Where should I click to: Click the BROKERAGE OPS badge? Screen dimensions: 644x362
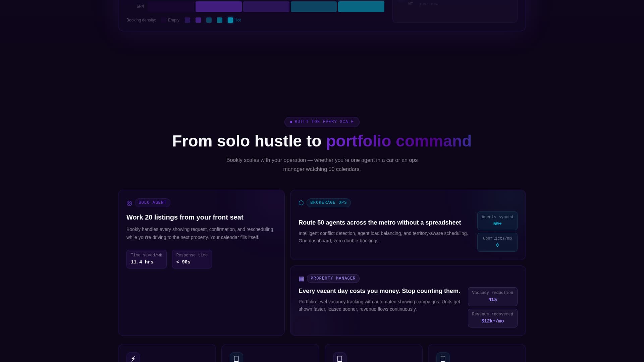coord(329,203)
